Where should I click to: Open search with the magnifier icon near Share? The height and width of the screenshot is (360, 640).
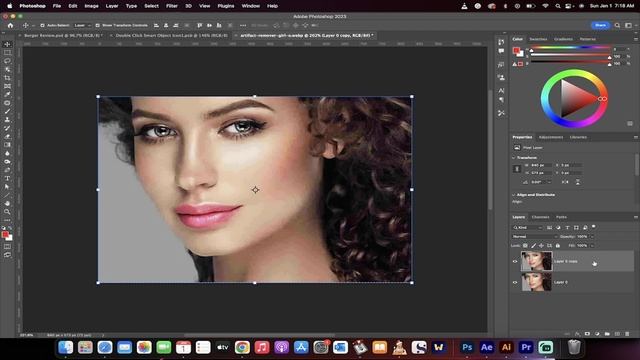[617, 25]
